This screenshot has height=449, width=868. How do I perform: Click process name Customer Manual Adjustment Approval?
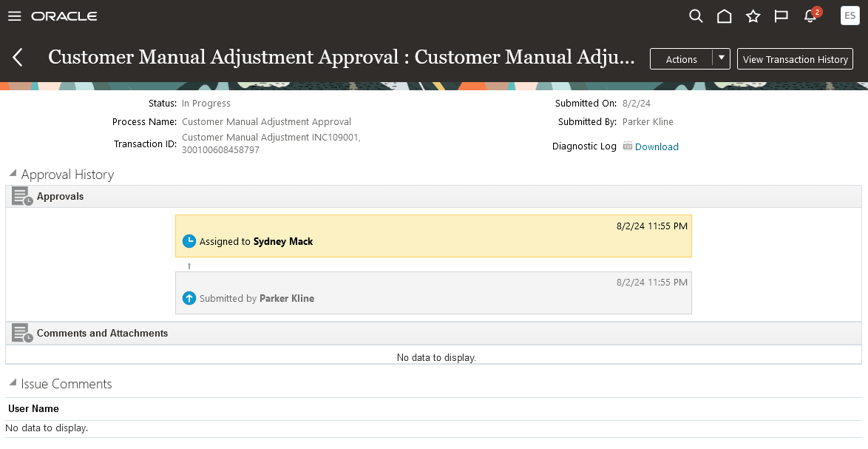266,122
